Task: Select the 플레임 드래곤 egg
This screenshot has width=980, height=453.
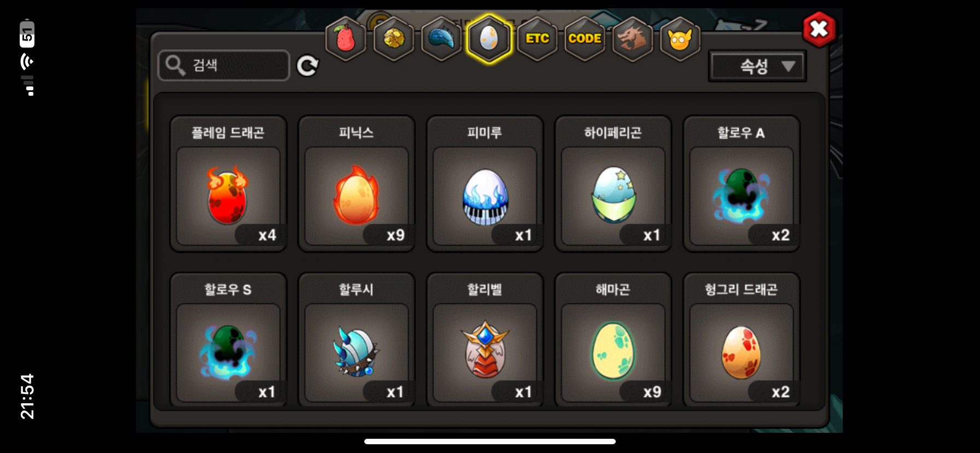Action: click(x=228, y=184)
